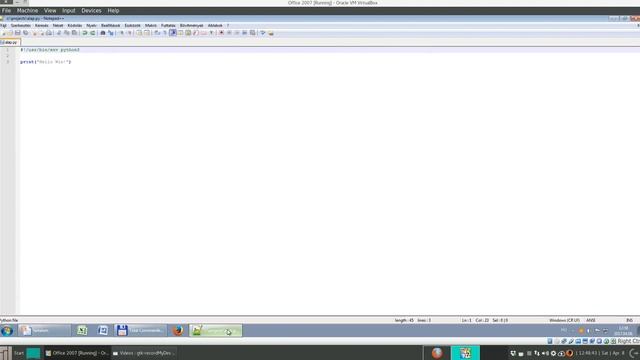Play back the recorded macro icon
The height and width of the screenshot is (360, 640).
point(237,33)
